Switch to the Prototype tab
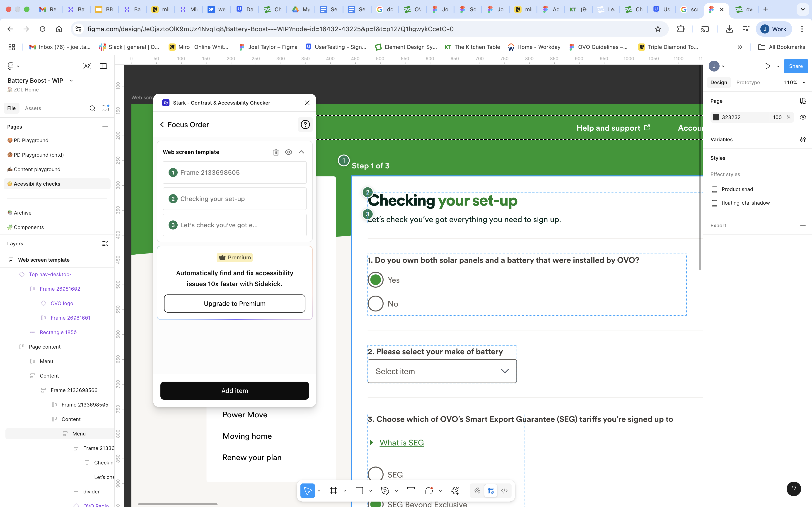 coord(748,82)
